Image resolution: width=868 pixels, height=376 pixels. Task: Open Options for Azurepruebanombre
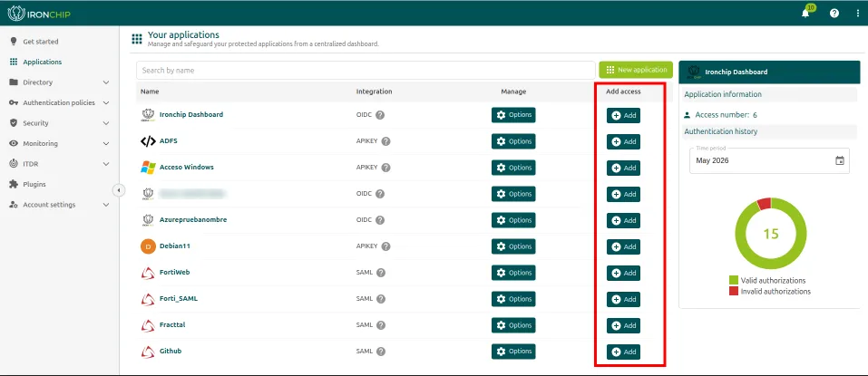tap(513, 220)
